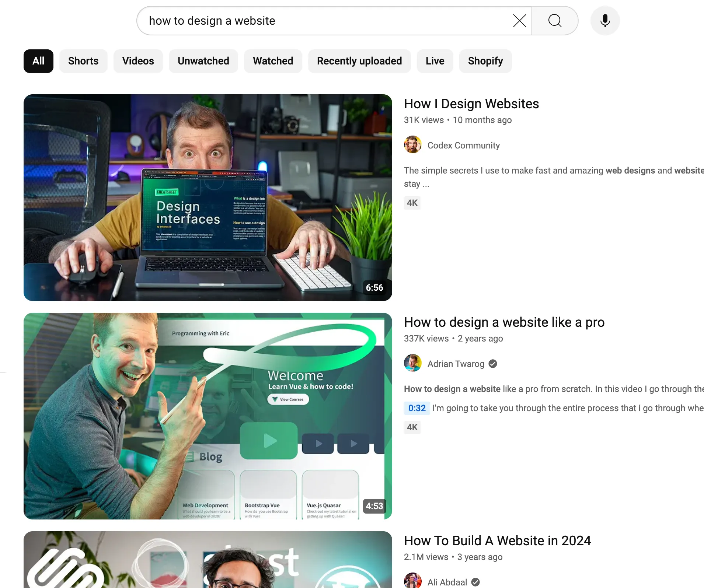Open the How I Design Websites thumbnail

coord(208,197)
